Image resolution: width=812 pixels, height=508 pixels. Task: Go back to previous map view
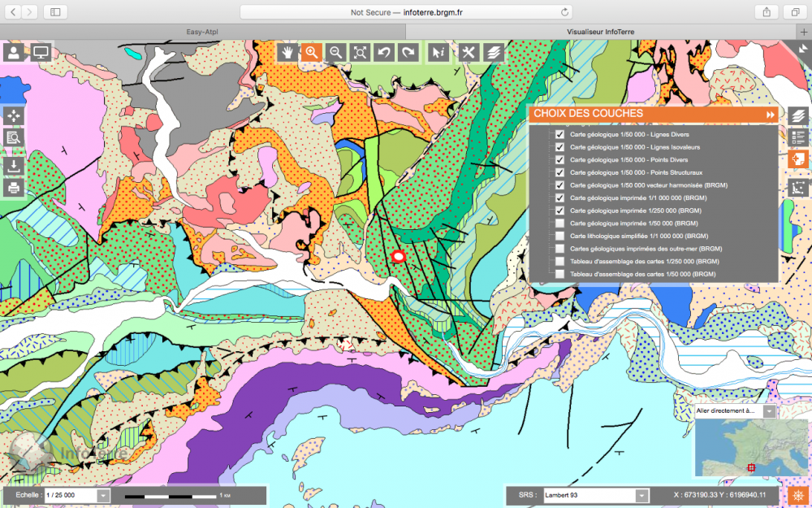(x=384, y=52)
